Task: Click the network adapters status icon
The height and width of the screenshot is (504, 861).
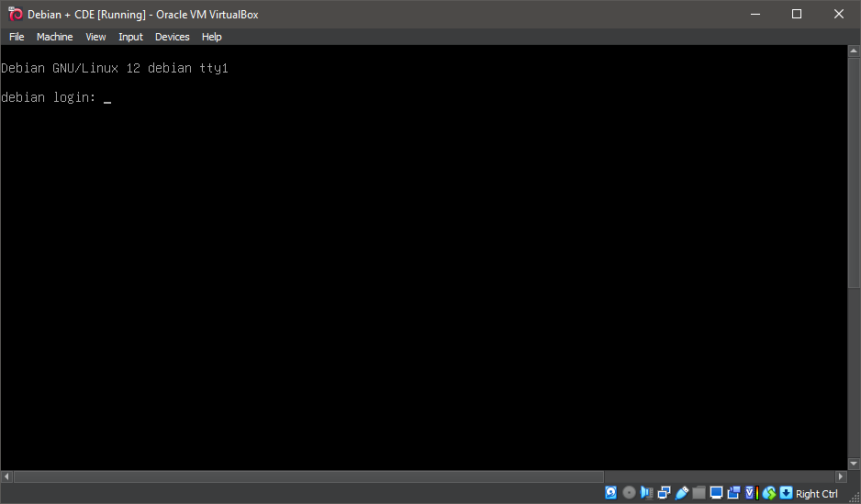Action: [664, 493]
